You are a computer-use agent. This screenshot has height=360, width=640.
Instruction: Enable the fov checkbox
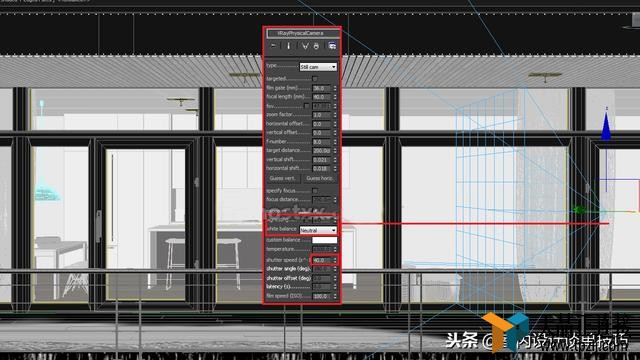coord(306,106)
